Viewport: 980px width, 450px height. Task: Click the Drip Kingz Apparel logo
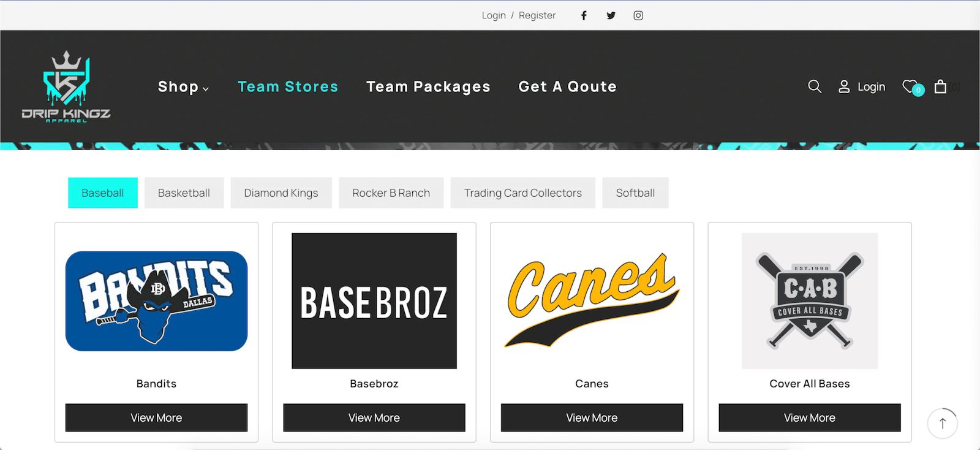66,86
